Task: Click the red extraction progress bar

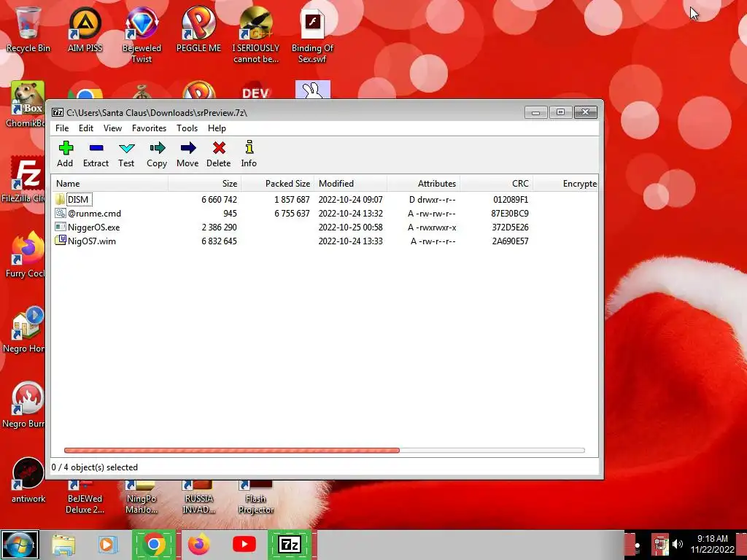Action: [x=231, y=451]
